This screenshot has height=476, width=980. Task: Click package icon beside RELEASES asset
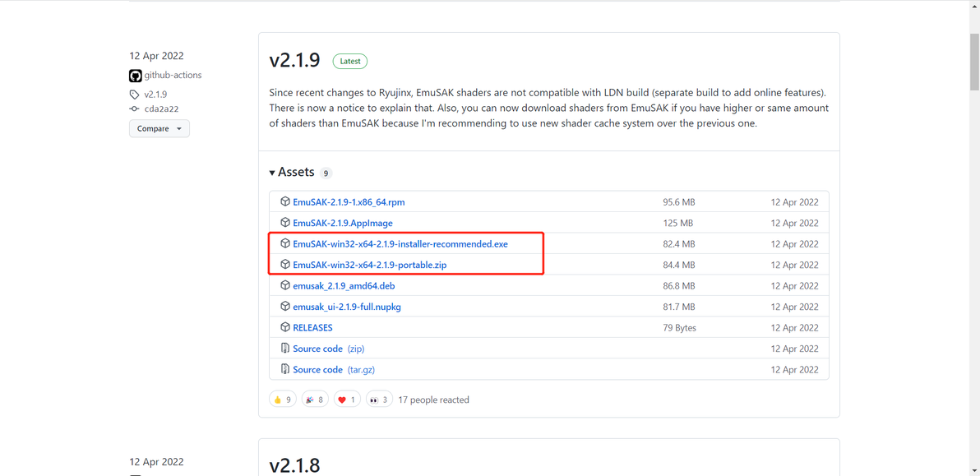pos(285,327)
